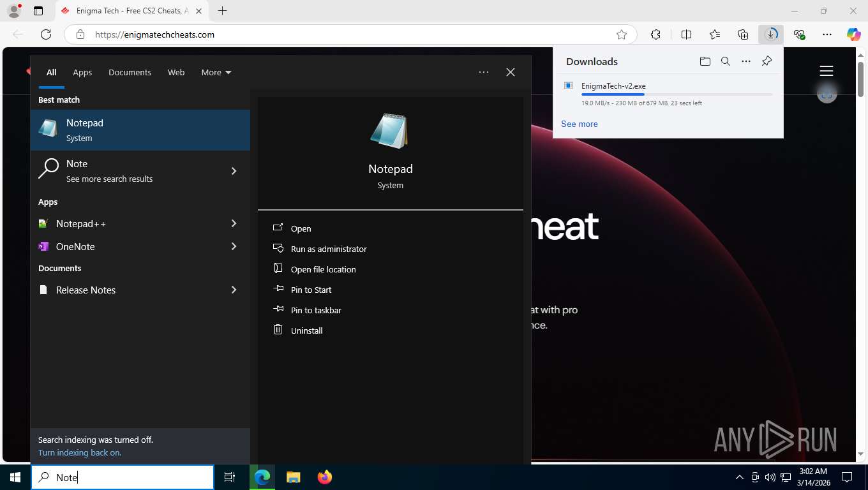
Task: View site information lock icon
Action: pyautogui.click(x=80, y=34)
